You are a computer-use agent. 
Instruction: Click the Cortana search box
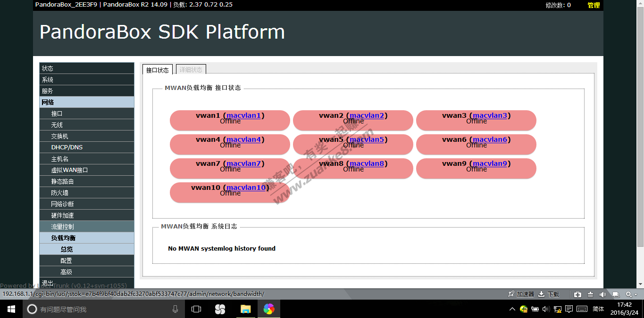94,309
